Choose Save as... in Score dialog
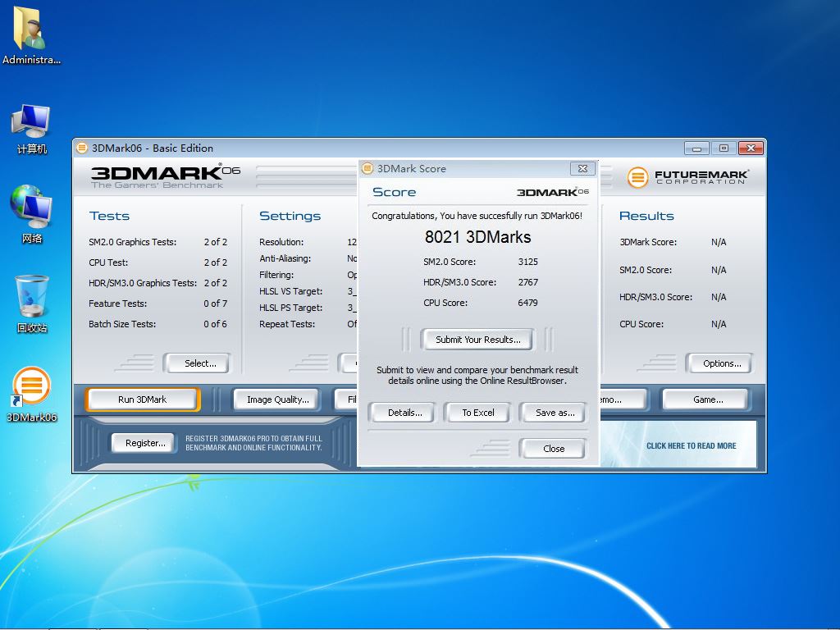840x630 pixels. (x=555, y=413)
